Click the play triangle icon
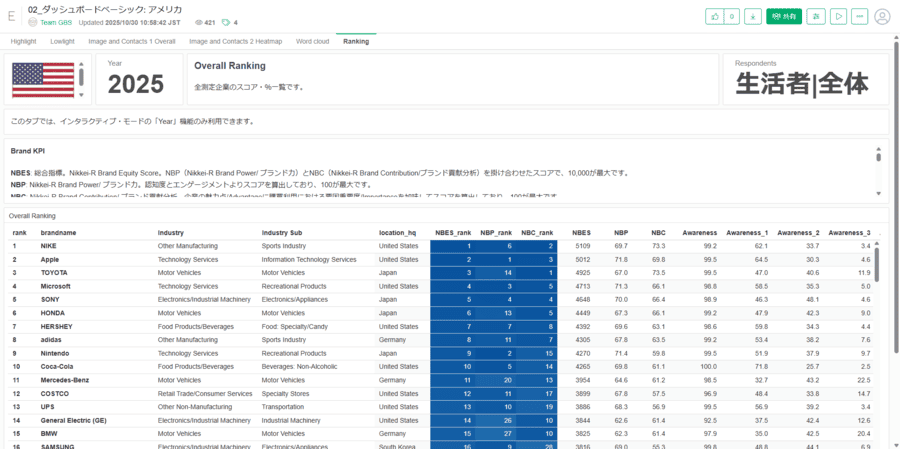Image resolution: width=900 pixels, height=449 pixels. [837, 17]
